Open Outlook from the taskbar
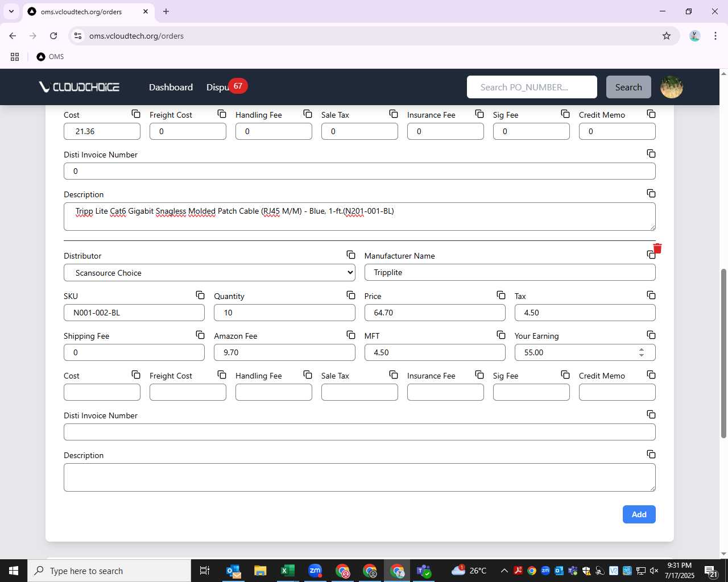728x582 pixels. point(233,571)
